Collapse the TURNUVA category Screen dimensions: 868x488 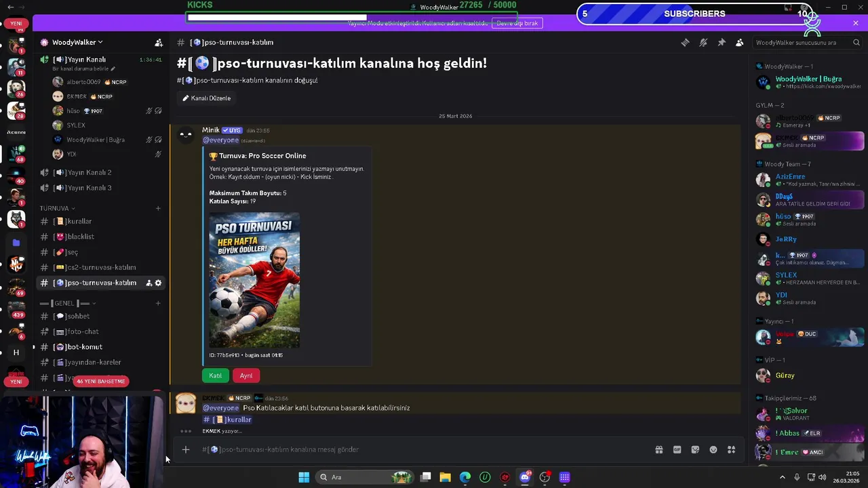click(x=58, y=208)
